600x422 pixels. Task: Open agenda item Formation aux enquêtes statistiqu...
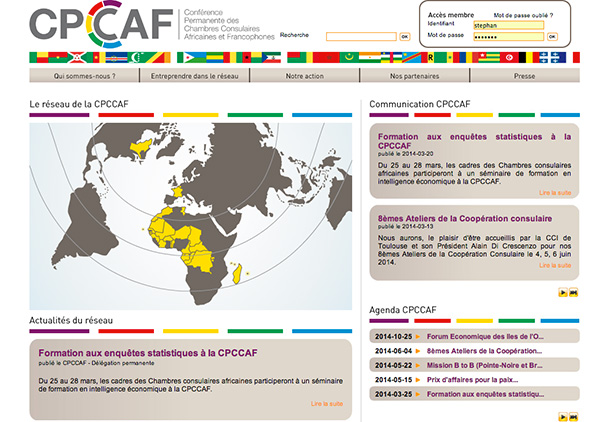pyautogui.click(x=485, y=394)
